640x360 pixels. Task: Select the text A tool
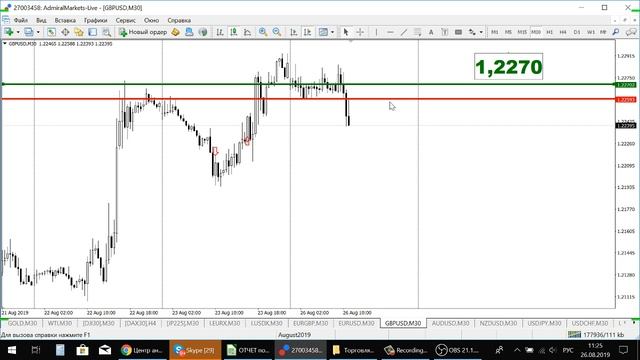click(x=431, y=32)
